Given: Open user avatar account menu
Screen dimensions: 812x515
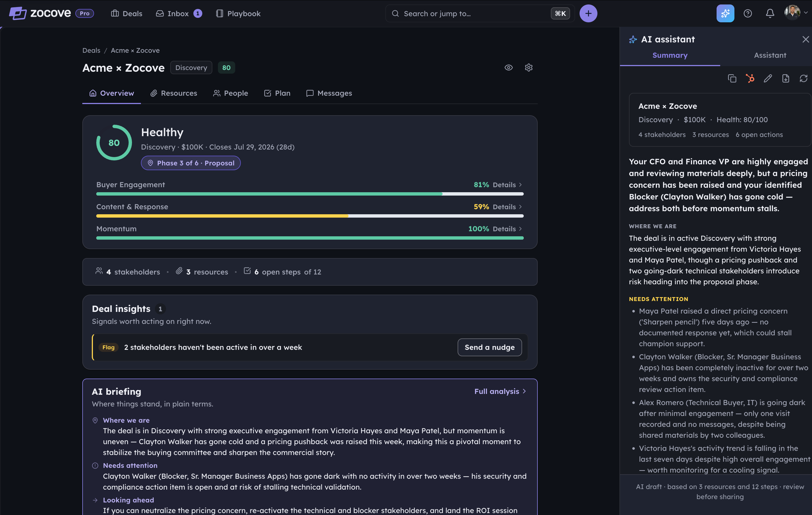Looking at the screenshot, I should [x=796, y=13].
